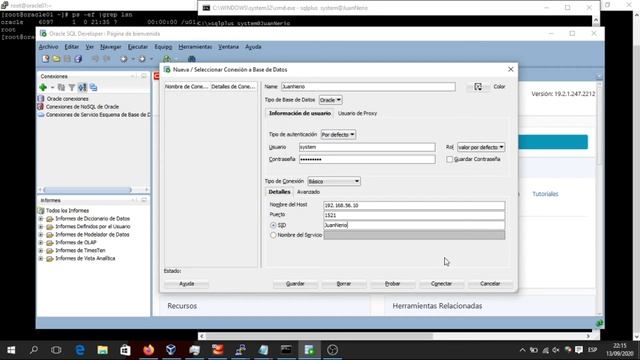Viewport: 640px width, 360px height.
Task: Open the Ejecutar menu
Action: (138, 47)
